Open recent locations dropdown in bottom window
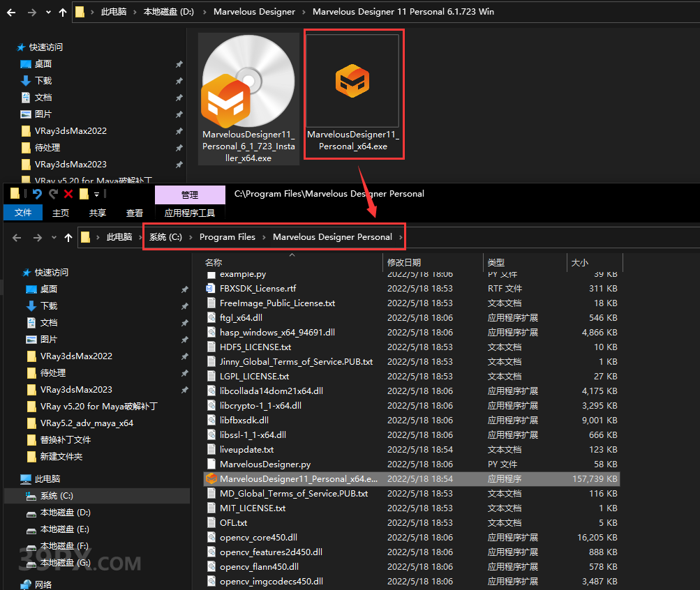This screenshot has width=700, height=590. pyautogui.click(x=54, y=238)
